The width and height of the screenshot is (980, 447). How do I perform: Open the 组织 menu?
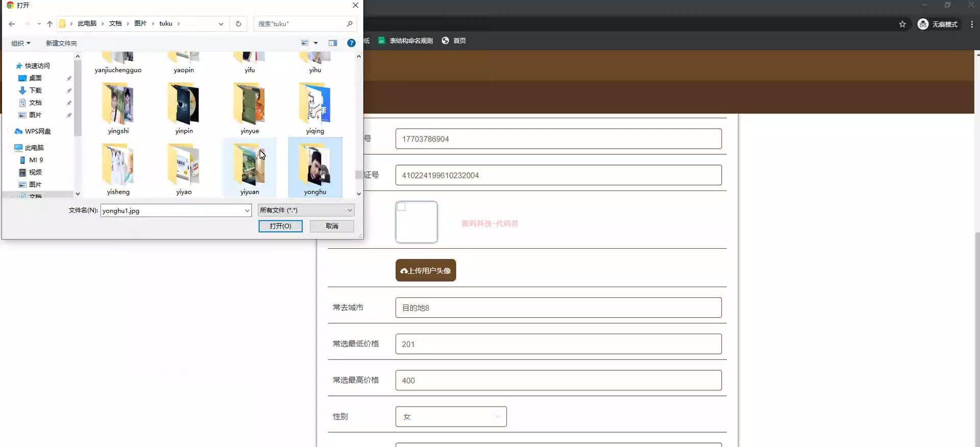[20, 43]
